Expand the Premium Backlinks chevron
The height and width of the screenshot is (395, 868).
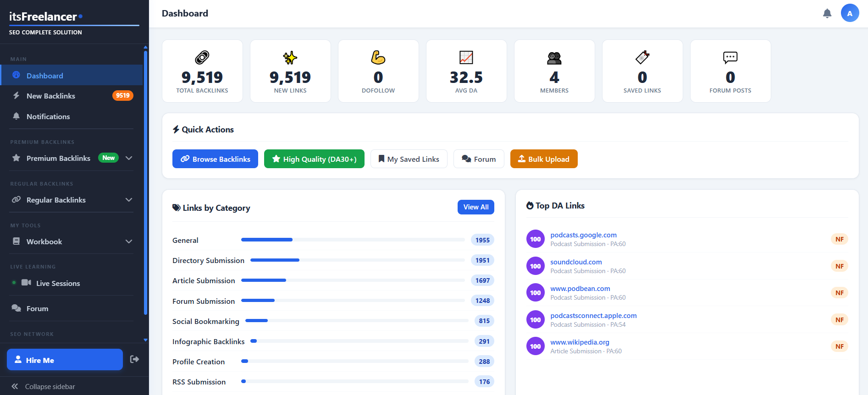[129, 158]
